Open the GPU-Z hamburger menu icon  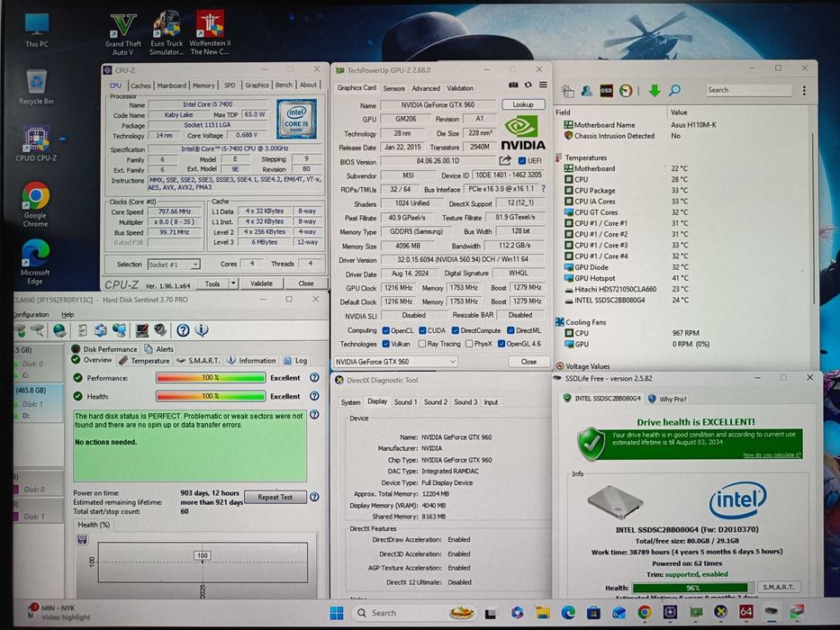[543, 85]
